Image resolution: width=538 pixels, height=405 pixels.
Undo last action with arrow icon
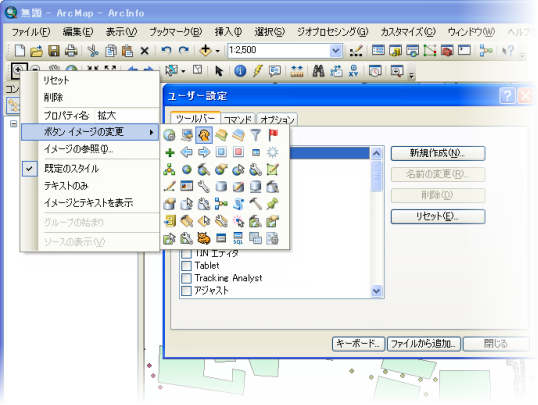tap(166, 51)
